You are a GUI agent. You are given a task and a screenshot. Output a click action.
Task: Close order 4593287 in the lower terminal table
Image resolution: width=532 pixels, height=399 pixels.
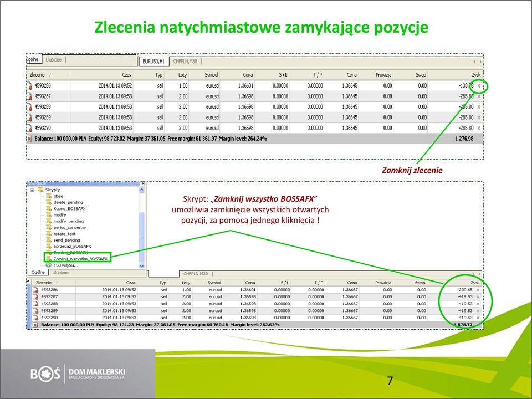click(478, 297)
